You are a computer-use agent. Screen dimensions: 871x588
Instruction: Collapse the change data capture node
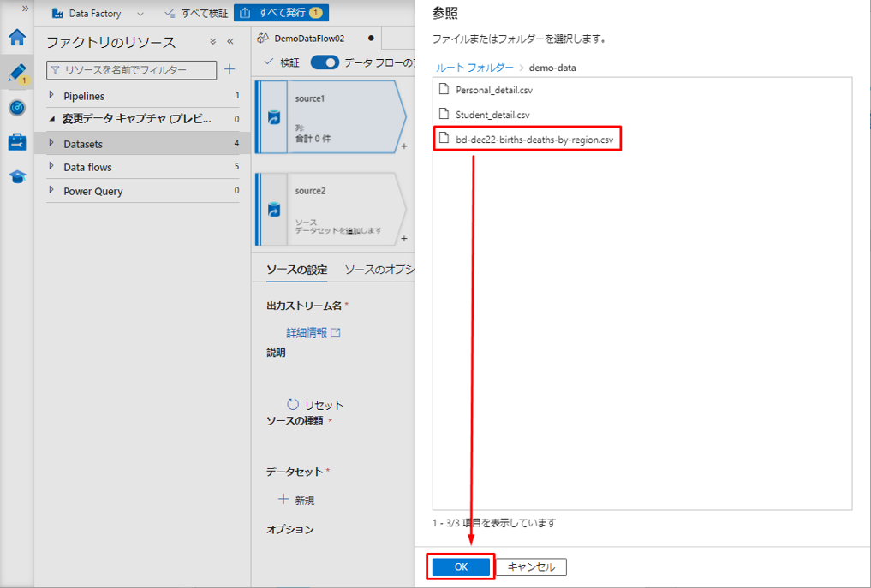tap(51, 119)
